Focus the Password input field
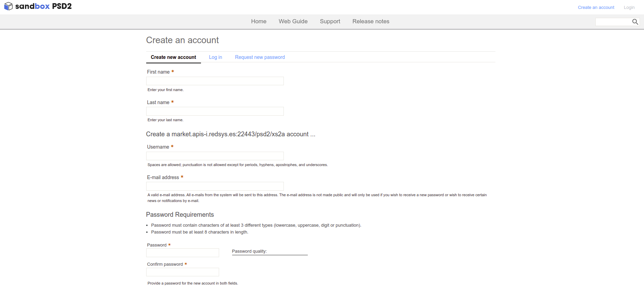 (x=182, y=253)
